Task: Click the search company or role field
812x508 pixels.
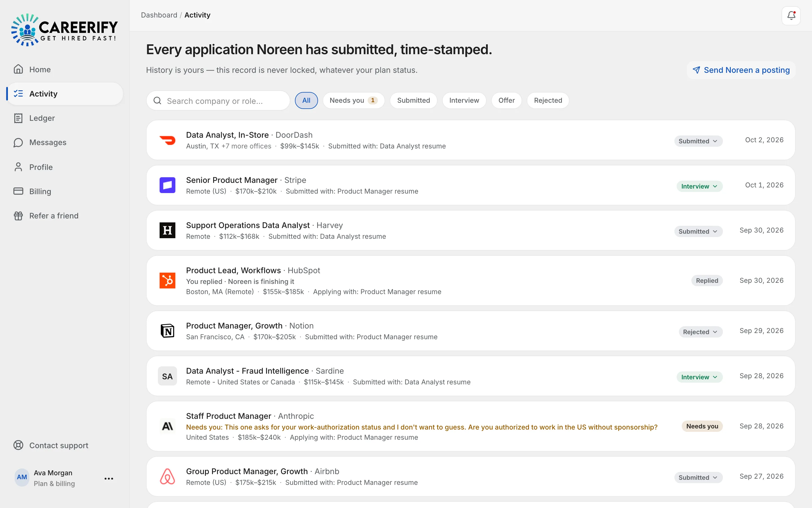Action: 218,101
